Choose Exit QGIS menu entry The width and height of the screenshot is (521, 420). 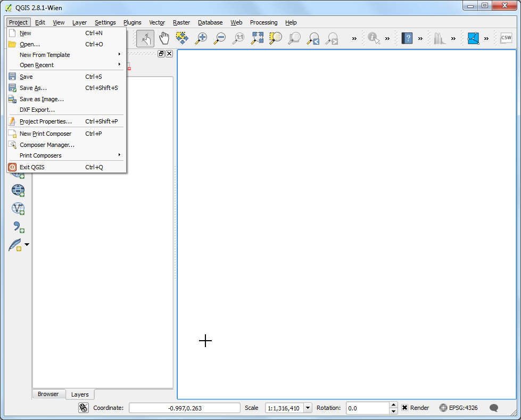pyautogui.click(x=67, y=167)
